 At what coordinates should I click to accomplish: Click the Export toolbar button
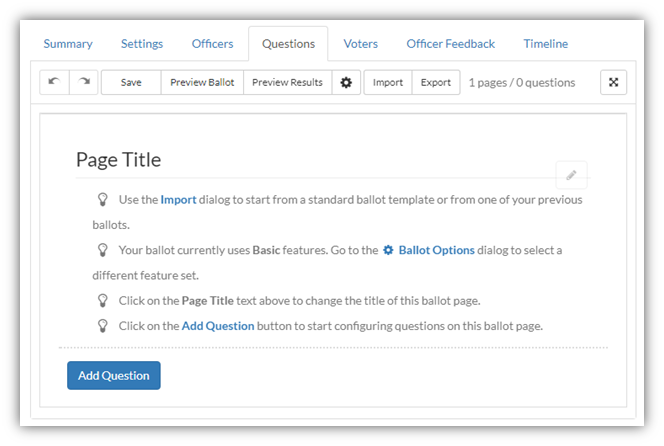(x=436, y=82)
